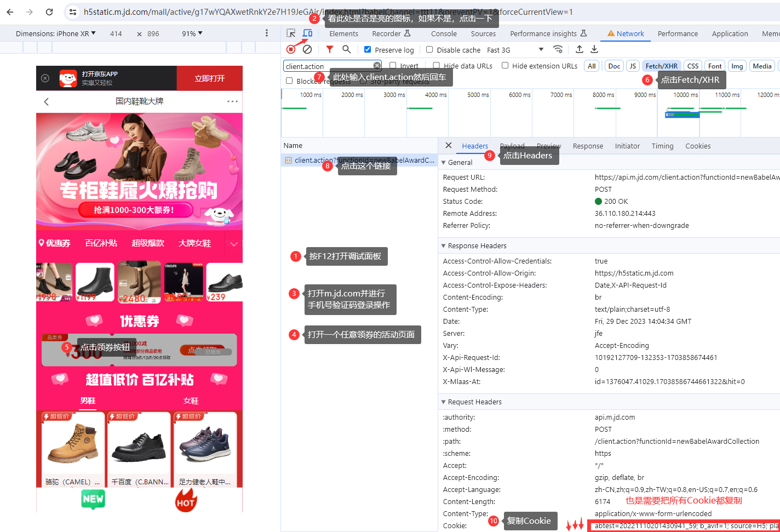Tap the 百亿补贴 category link
This screenshot has width=780, height=532.
[101, 243]
